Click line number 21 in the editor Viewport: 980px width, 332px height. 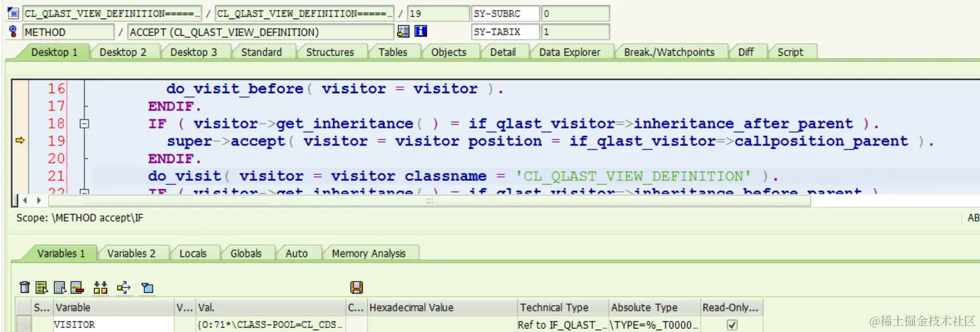click(x=57, y=176)
